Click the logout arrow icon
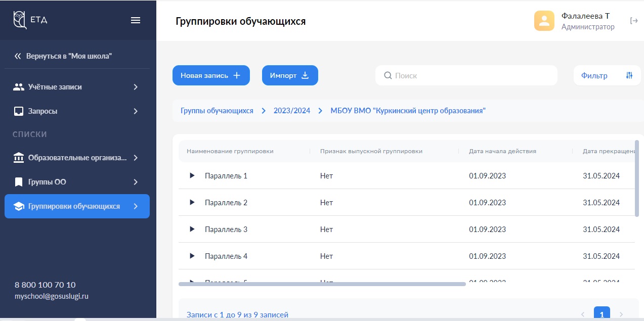The image size is (644, 321). (x=634, y=21)
